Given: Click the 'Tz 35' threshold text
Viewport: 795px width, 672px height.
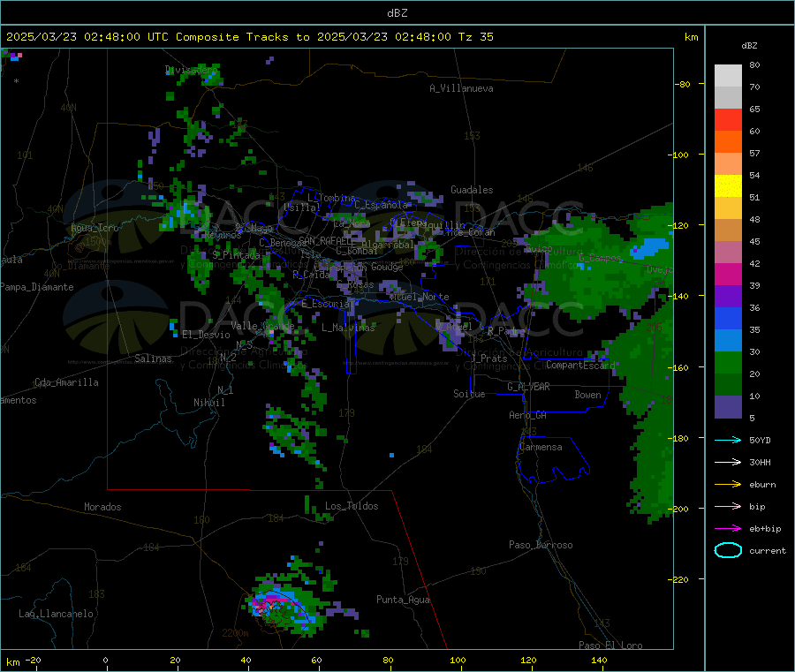Looking at the screenshot, I should [475, 37].
